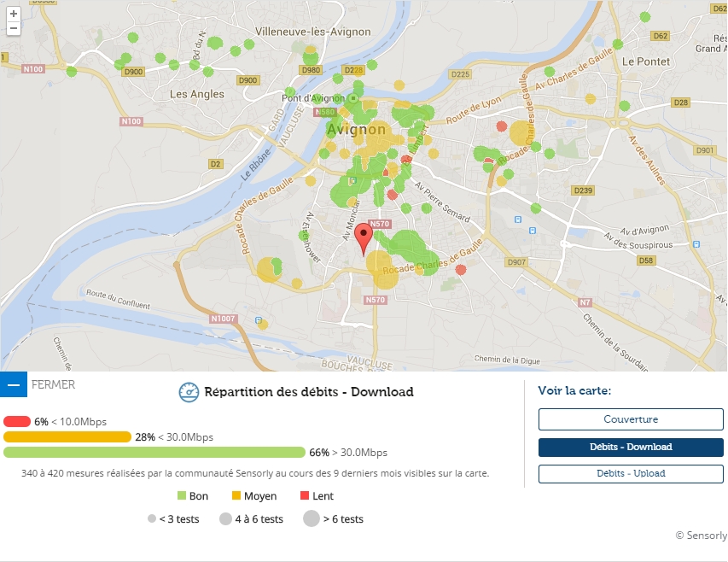Click the green 66% > 30.0Mbps bar
The width and height of the screenshot is (728, 562).
154,453
